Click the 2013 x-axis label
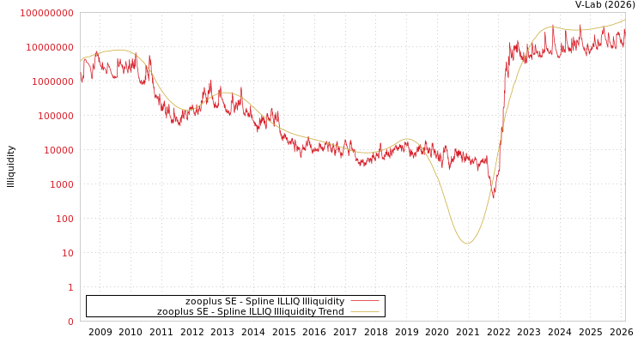 click(222, 332)
